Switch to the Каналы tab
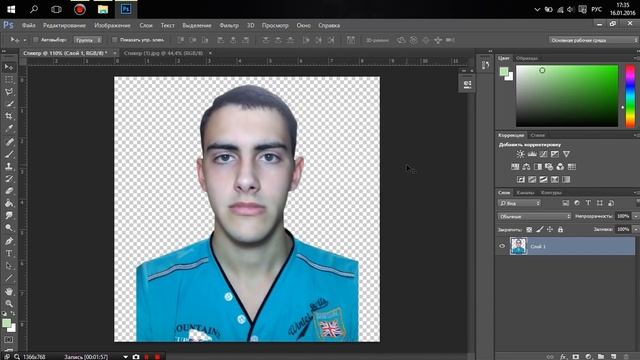 tap(525, 193)
